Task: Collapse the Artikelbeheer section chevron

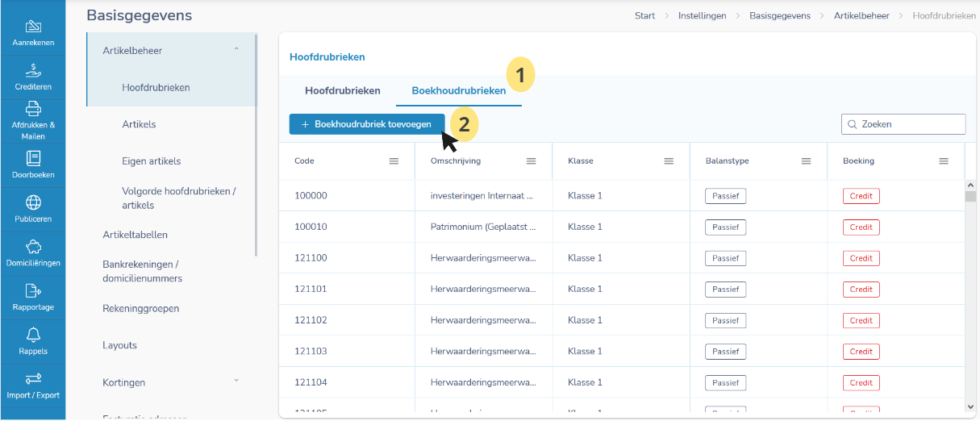Action: tap(236, 50)
